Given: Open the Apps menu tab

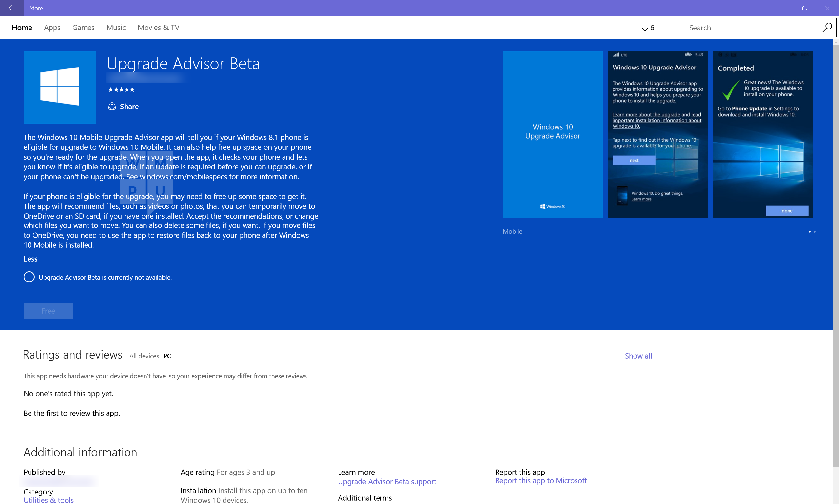Looking at the screenshot, I should [x=52, y=27].
